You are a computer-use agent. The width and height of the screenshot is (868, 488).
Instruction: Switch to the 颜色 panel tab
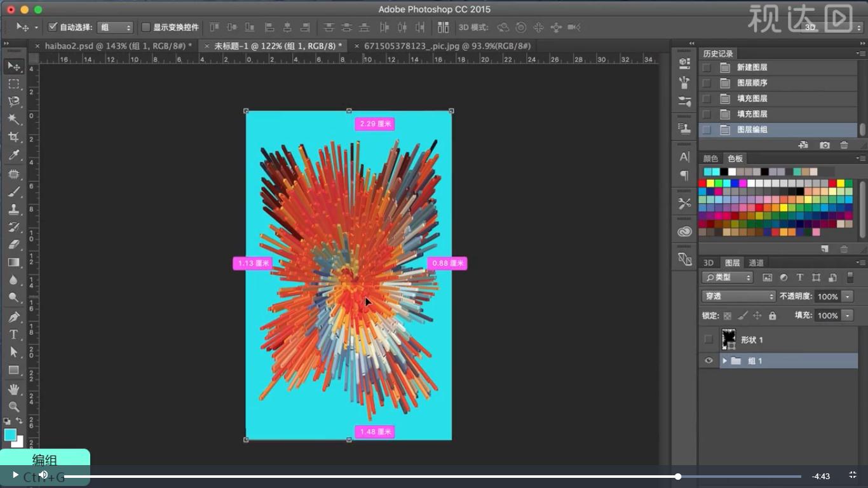pyautogui.click(x=710, y=159)
